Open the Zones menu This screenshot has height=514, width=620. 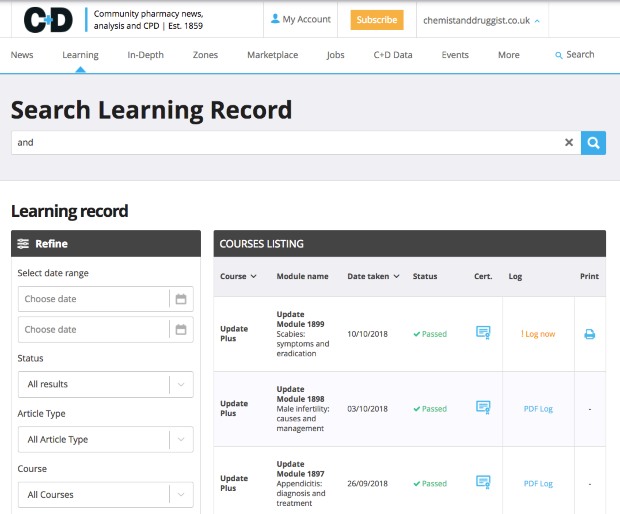(x=205, y=55)
